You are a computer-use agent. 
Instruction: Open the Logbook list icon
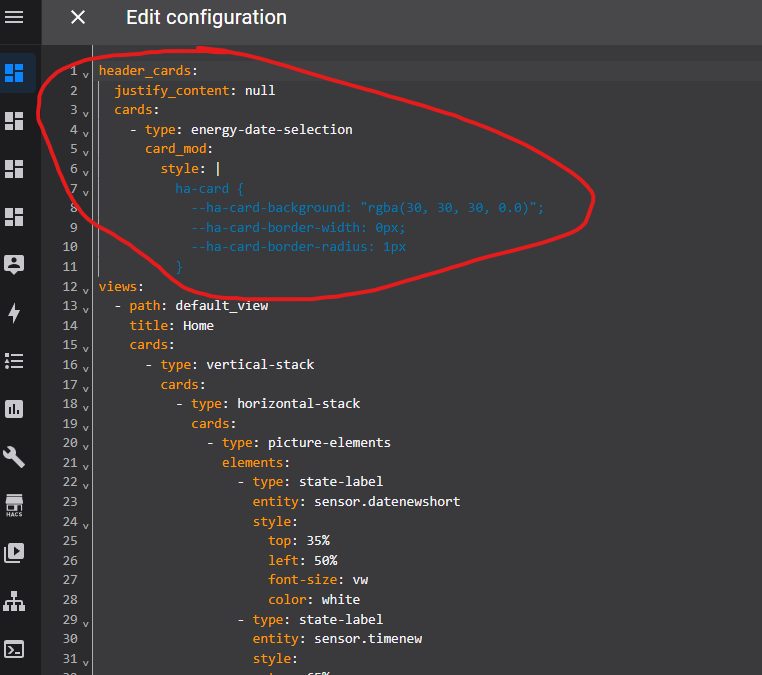click(x=14, y=361)
